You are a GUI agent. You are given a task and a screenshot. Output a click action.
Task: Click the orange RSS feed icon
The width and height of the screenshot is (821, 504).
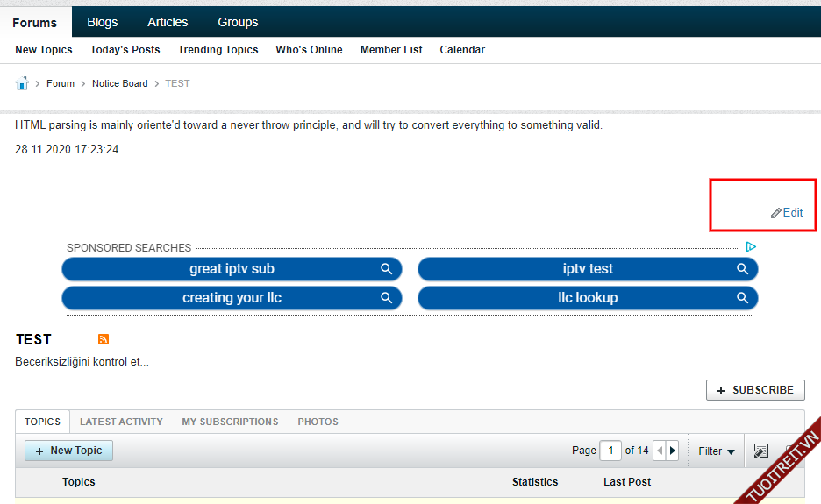104,339
